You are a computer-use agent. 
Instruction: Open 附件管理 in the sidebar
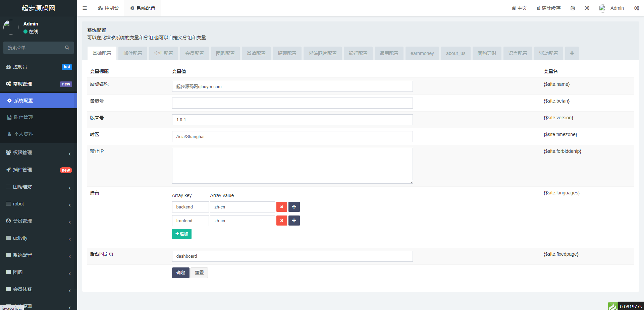tap(23, 117)
